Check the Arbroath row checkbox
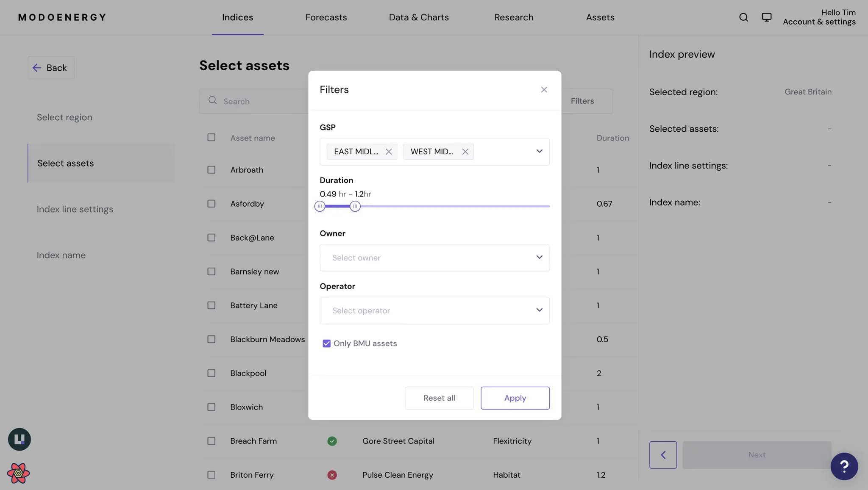This screenshot has height=490, width=868. point(211,170)
